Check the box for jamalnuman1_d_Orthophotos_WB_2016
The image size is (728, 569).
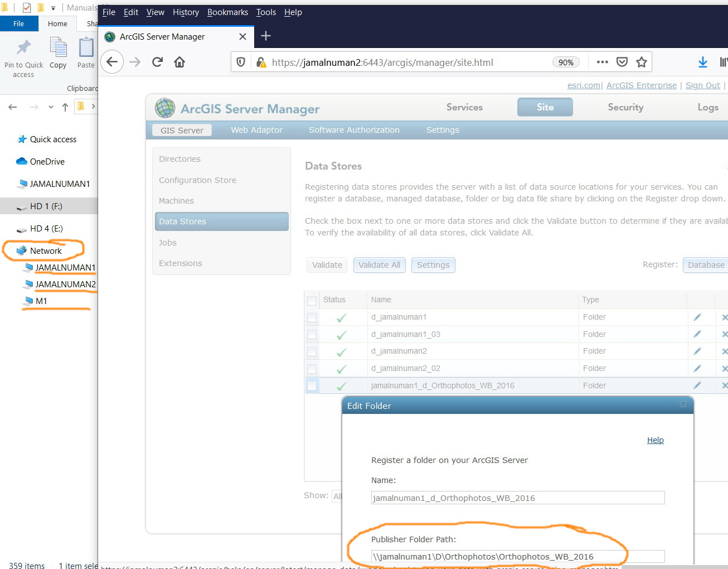pos(312,385)
